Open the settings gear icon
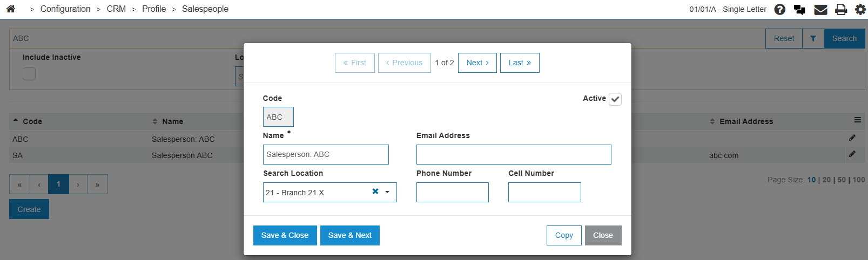The image size is (868, 260). click(x=860, y=9)
